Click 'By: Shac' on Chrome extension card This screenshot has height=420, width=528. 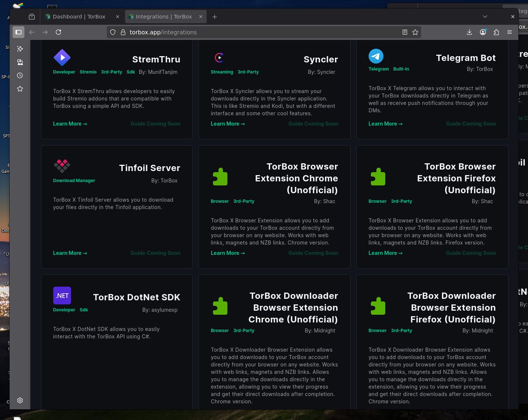tap(325, 201)
